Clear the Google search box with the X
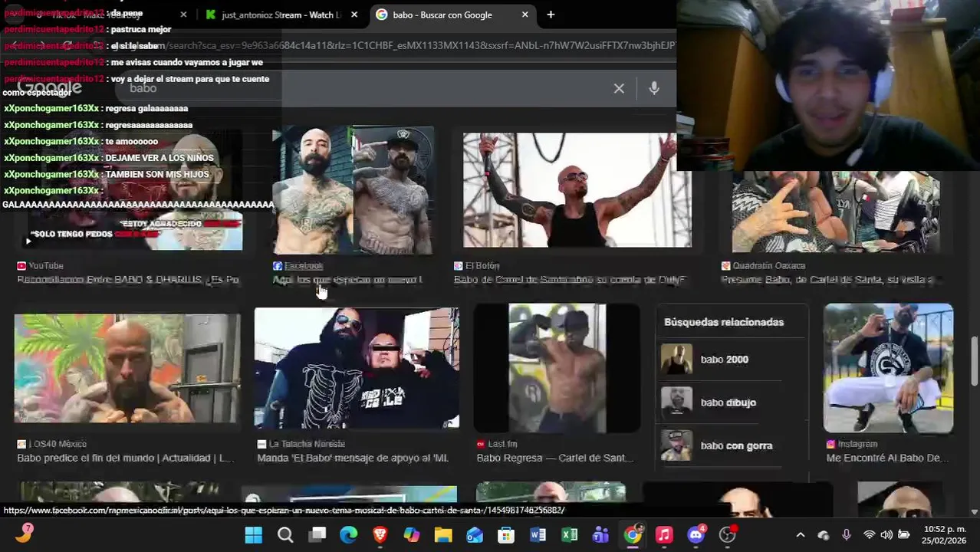980x552 pixels. [x=619, y=88]
